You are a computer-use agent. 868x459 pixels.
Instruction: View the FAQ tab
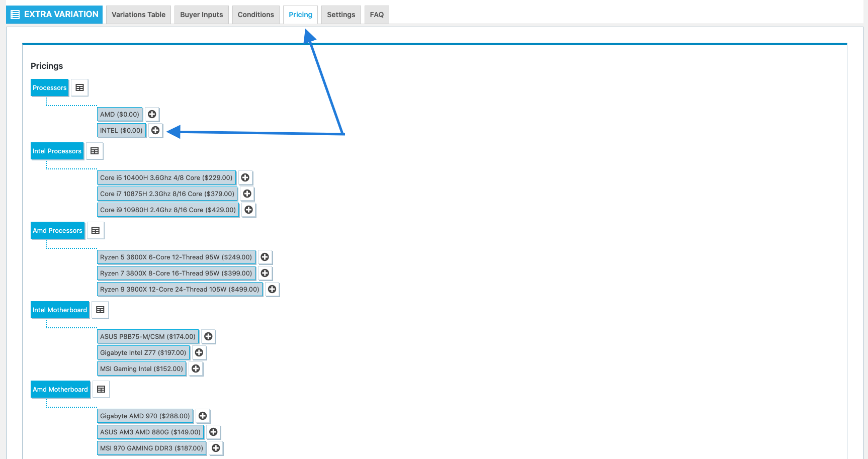(377, 15)
